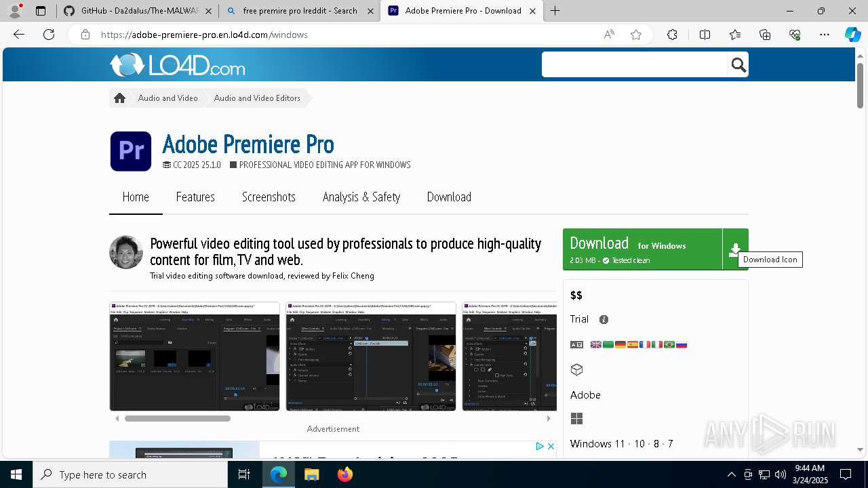Image resolution: width=868 pixels, height=488 pixels.
Task: Click the Windows 11 · 10 · 8 · 7 text
Action: 622,444
